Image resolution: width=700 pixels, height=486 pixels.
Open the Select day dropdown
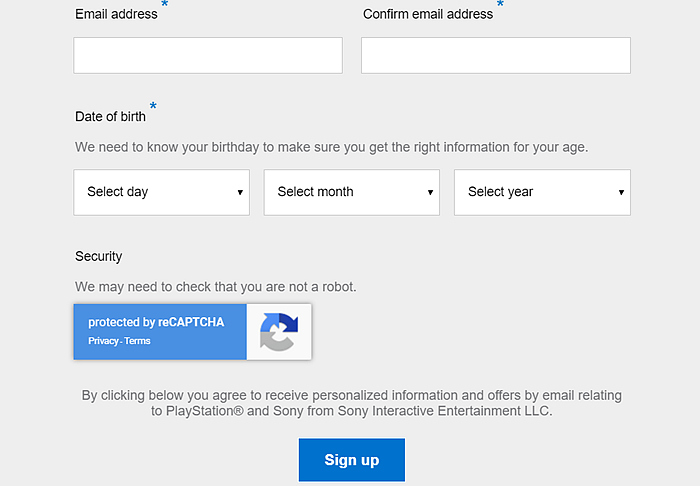point(162,192)
